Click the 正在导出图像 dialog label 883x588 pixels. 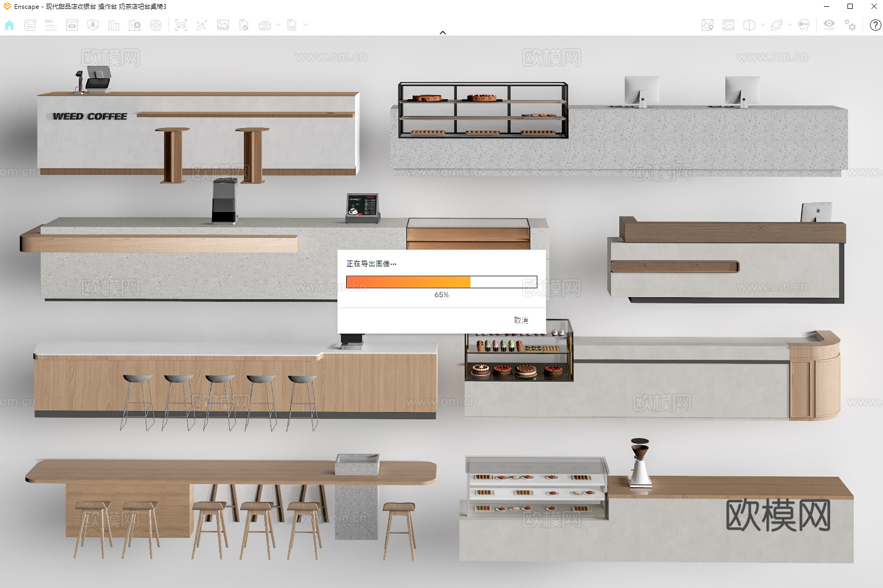(x=371, y=264)
